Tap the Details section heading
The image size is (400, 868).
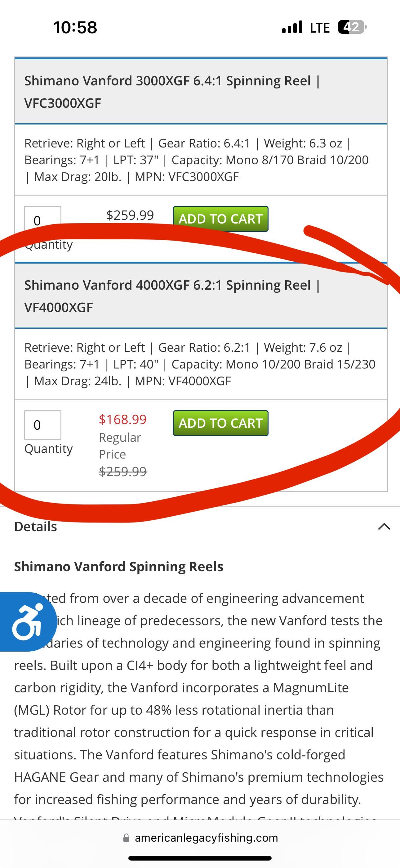click(36, 527)
